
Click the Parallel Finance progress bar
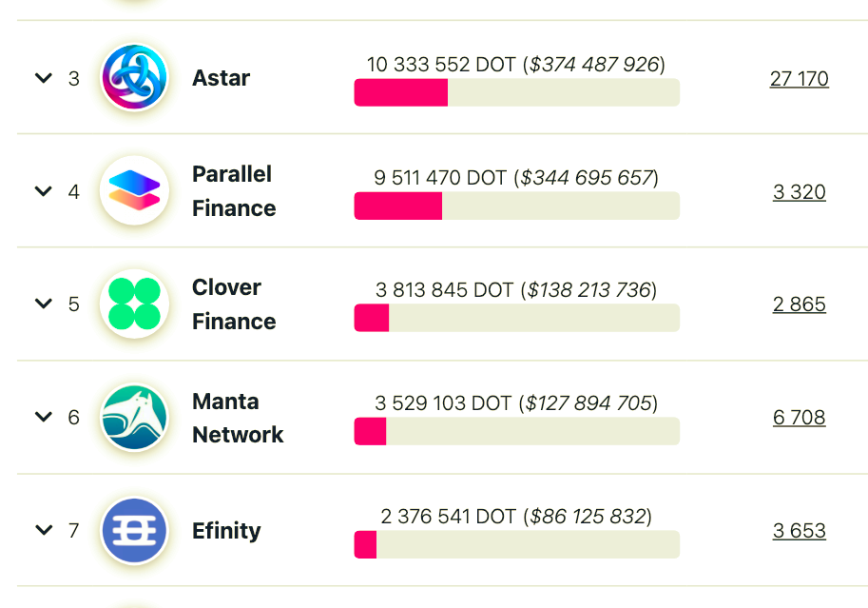pos(516,206)
